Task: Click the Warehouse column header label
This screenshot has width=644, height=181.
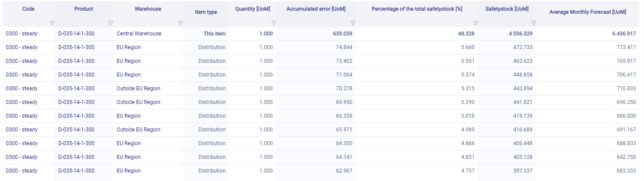Action: pos(148,9)
